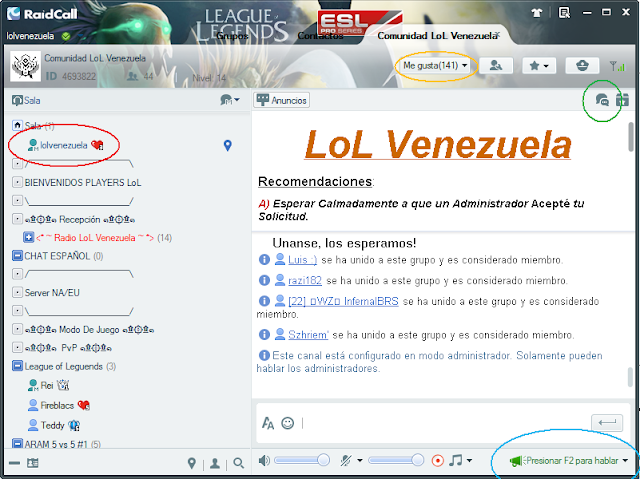
Task: Open the message log icon in title bar
Action: click(564, 13)
